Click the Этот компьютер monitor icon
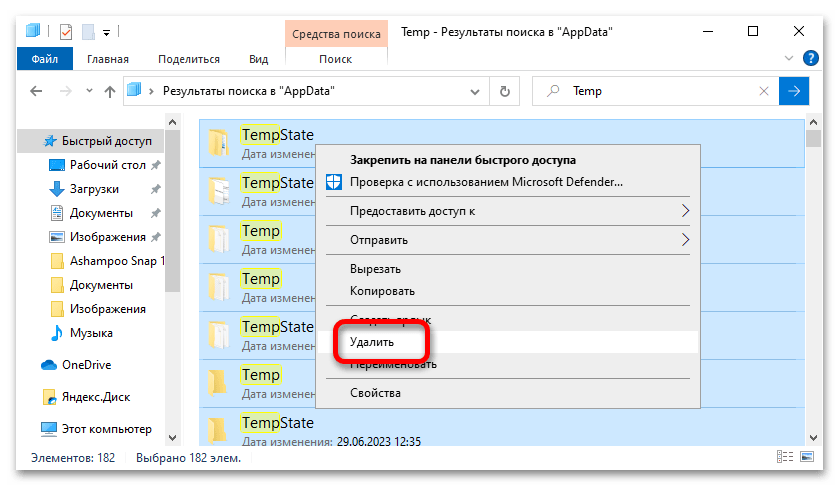Image resolution: width=839 pixels, height=486 pixels. pyautogui.click(x=49, y=429)
